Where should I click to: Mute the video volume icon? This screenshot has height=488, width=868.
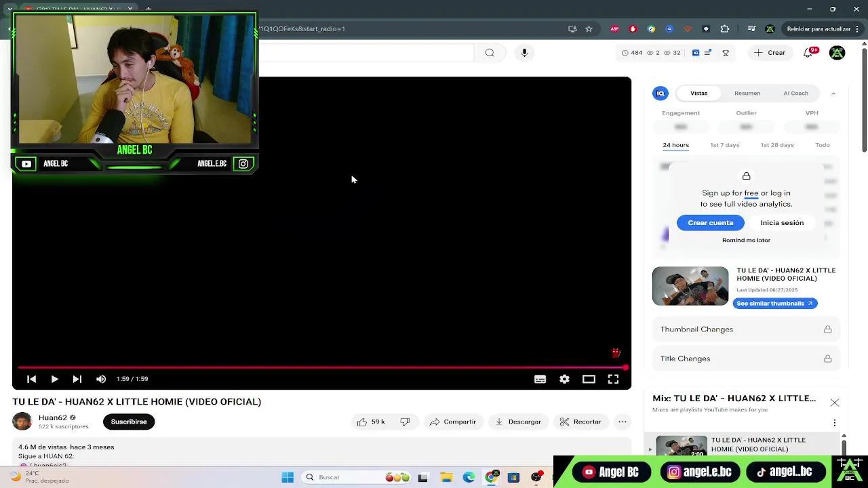[x=101, y=379]
